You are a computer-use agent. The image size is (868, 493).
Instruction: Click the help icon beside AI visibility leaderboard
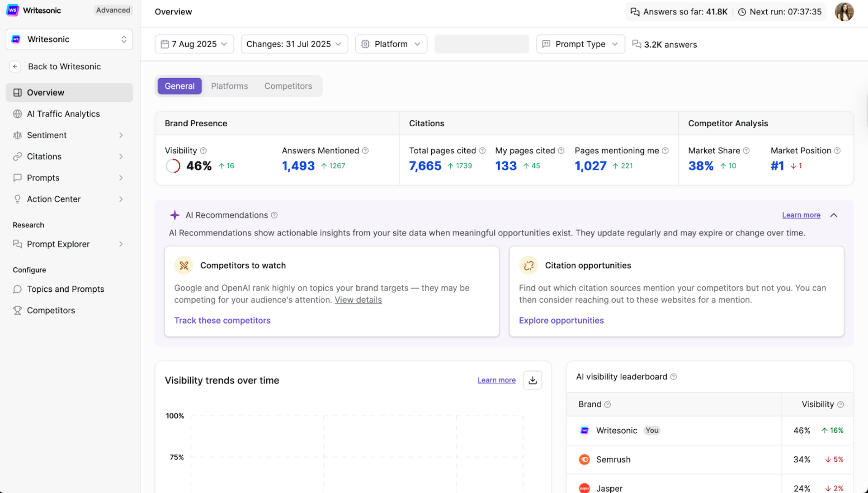pos(674,377)
